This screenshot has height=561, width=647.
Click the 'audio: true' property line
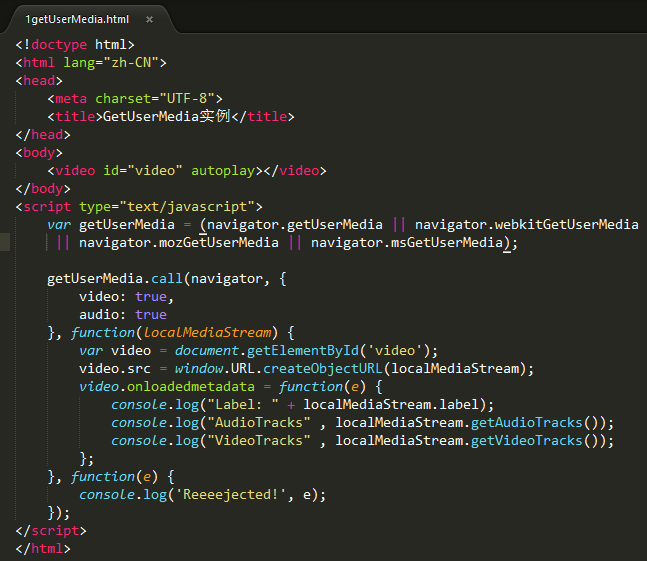pyautogui.click(x=123, y=315)
